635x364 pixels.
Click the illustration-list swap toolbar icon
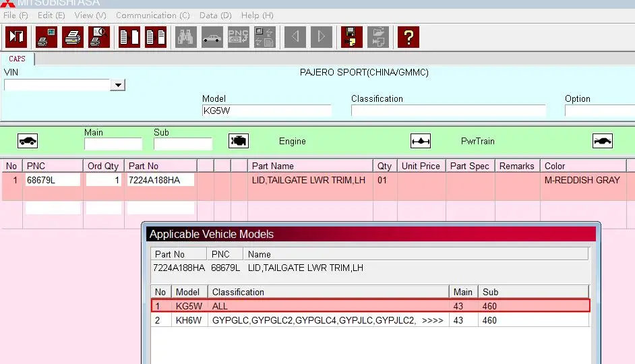click(265, 37)
